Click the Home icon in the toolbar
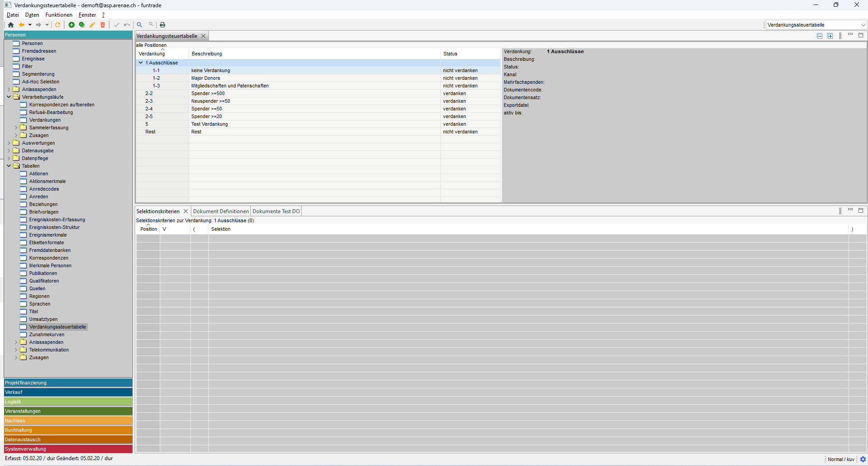868x466 pixels. (x=11, y=25)
